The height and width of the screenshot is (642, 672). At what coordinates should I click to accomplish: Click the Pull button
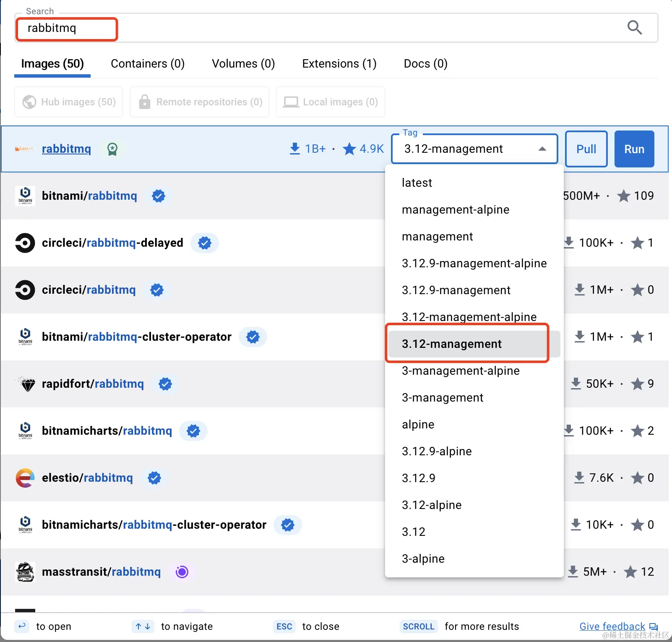586,149
